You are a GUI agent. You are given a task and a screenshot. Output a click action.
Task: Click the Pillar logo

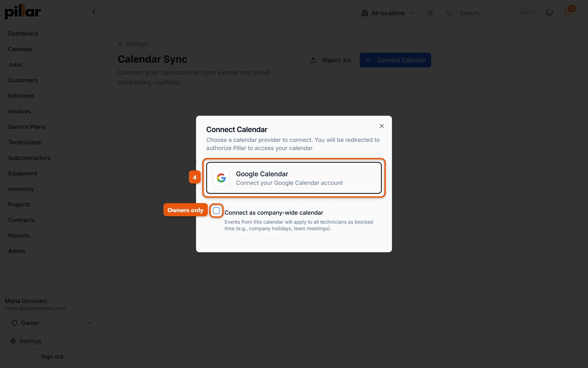pos(23,11)
